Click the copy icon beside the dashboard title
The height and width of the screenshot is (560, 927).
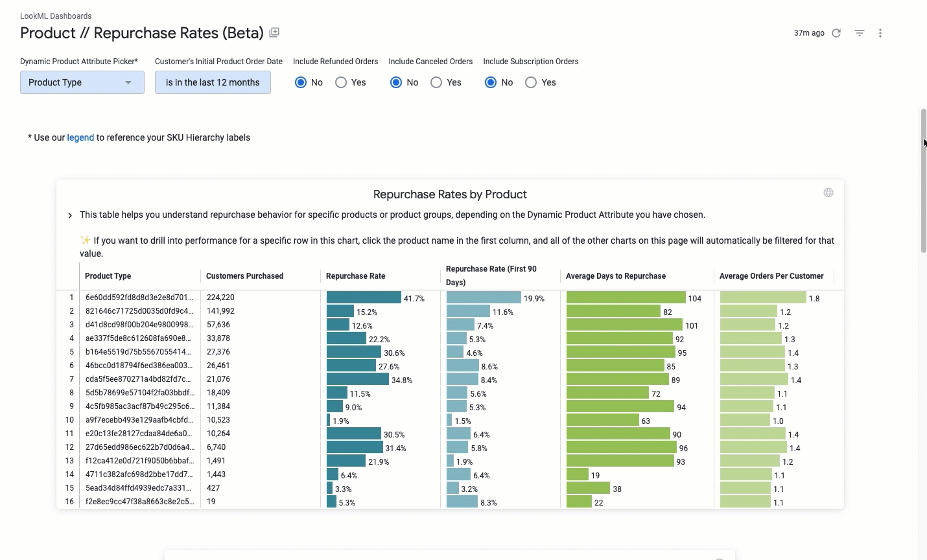[x=274, y=32]
